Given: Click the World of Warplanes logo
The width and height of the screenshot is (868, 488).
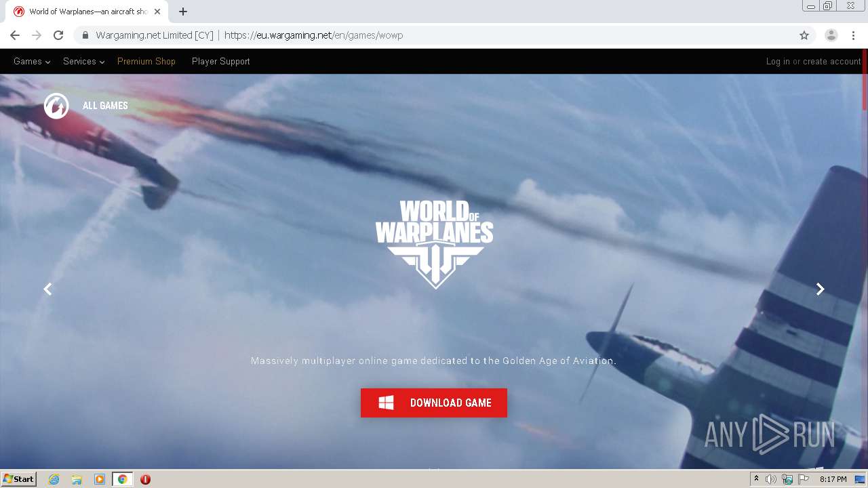Looking at the screenshot, I should pos(434,244).
